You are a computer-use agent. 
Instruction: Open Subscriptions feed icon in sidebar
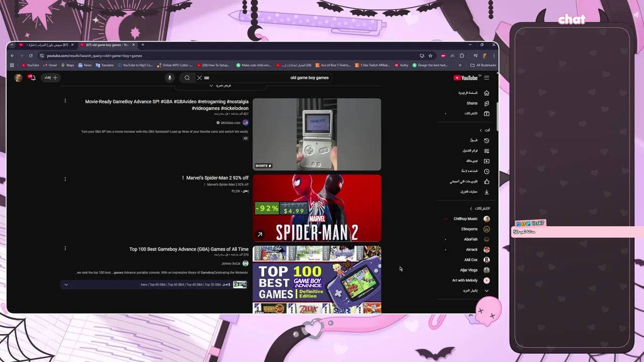487,114
